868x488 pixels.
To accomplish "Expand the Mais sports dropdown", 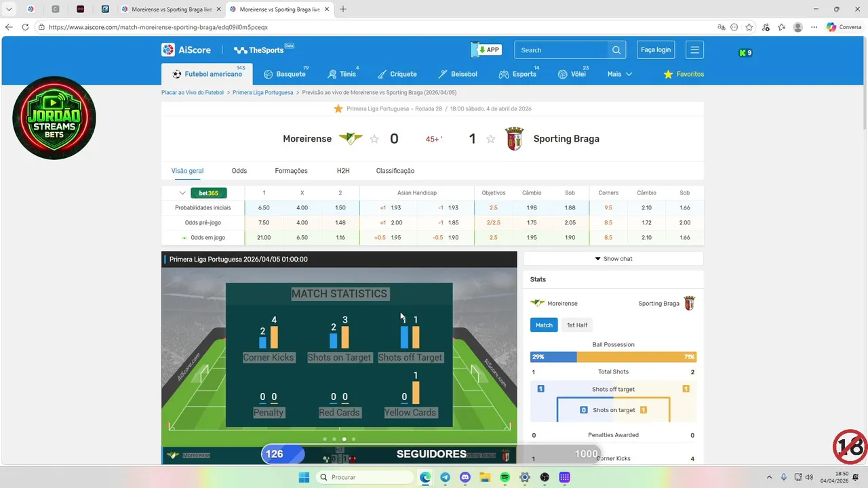I will point(620,74).
